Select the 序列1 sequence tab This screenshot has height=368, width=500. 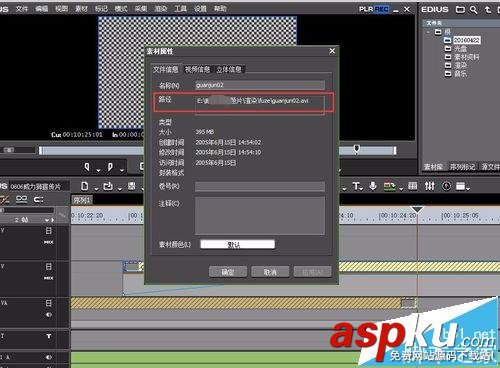click(82, 200)
